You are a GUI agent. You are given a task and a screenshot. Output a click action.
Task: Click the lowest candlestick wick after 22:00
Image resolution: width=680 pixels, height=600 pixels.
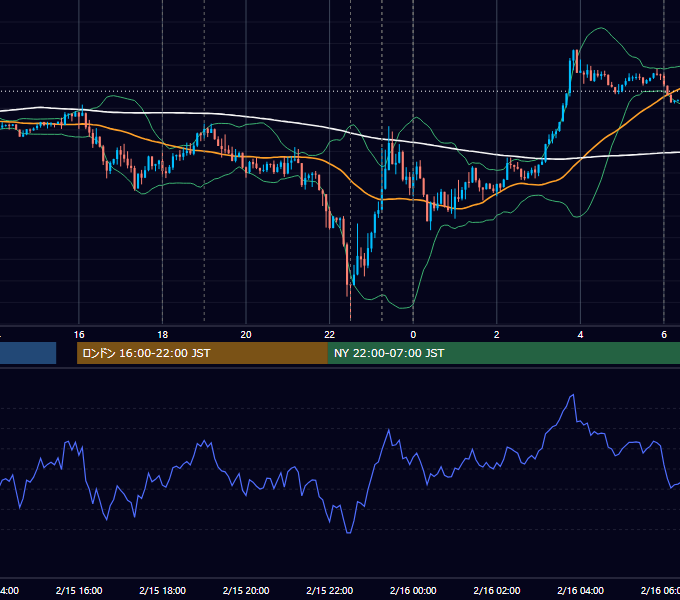[350, 303]
